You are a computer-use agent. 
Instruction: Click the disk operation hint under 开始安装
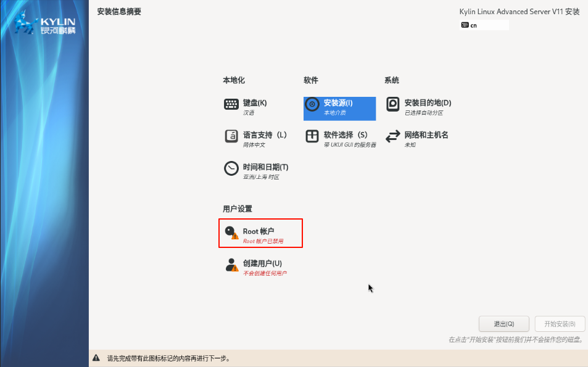coord(516,340)
